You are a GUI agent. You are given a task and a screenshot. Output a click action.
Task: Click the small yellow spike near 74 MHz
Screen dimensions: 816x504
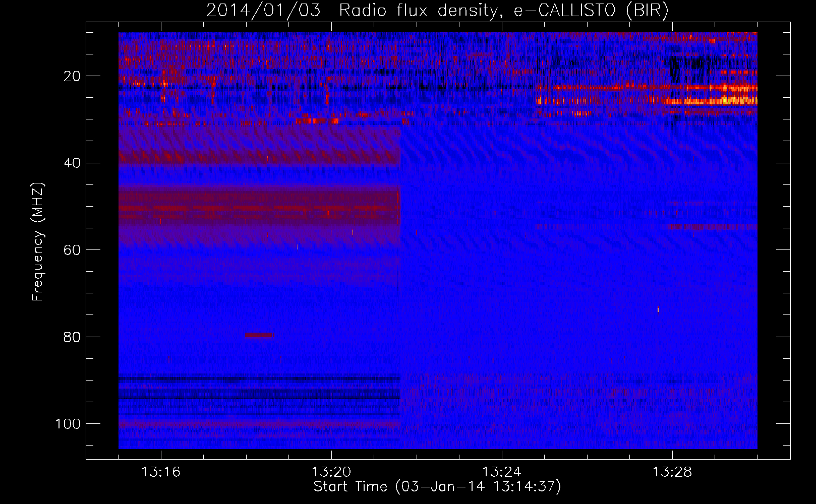pos(658,309)
